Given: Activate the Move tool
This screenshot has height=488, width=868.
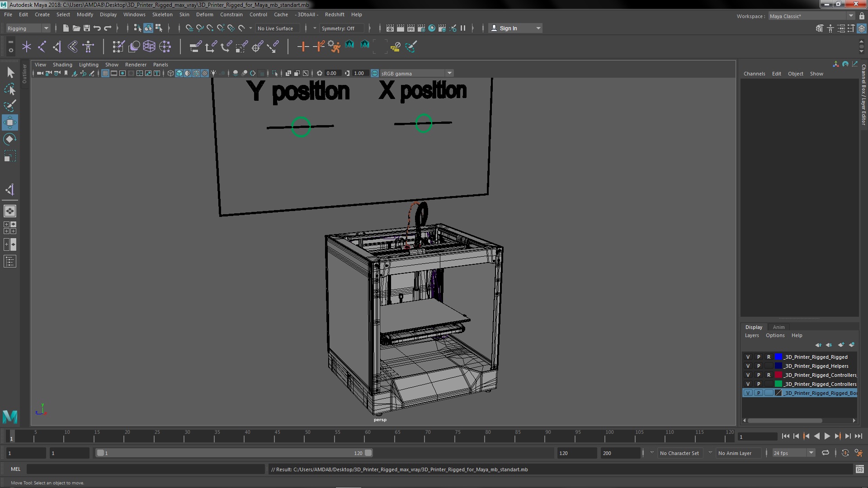Looking at the screenshot, I should click(x=10, y=122).
